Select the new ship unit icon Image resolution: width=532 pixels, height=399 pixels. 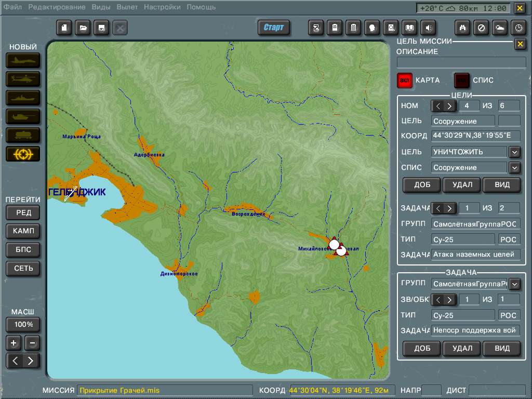click(23, 98)
